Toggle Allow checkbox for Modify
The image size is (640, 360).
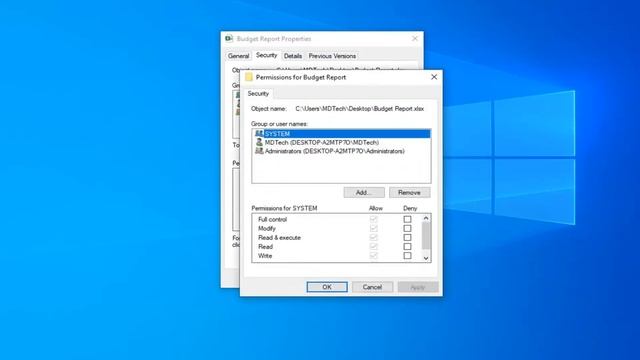(373, 228)
